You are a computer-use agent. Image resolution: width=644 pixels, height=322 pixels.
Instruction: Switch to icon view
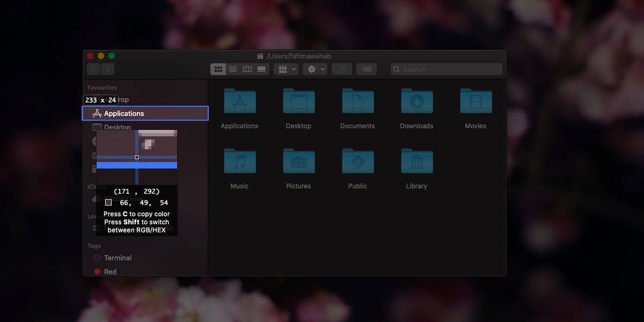tap(218, 69)
